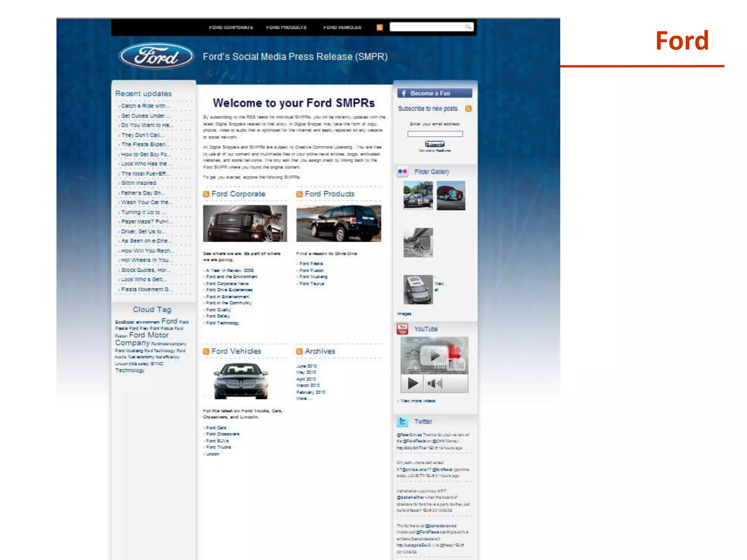Click the Subscribe to new posts RSS icon
The width and height of the screenshot is (747, 560).
point(468,109)
